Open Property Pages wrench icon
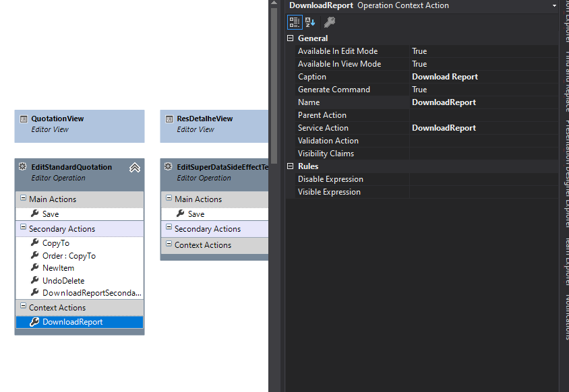The width and height of the screenshot is (569, 392). tap(330, 22)
